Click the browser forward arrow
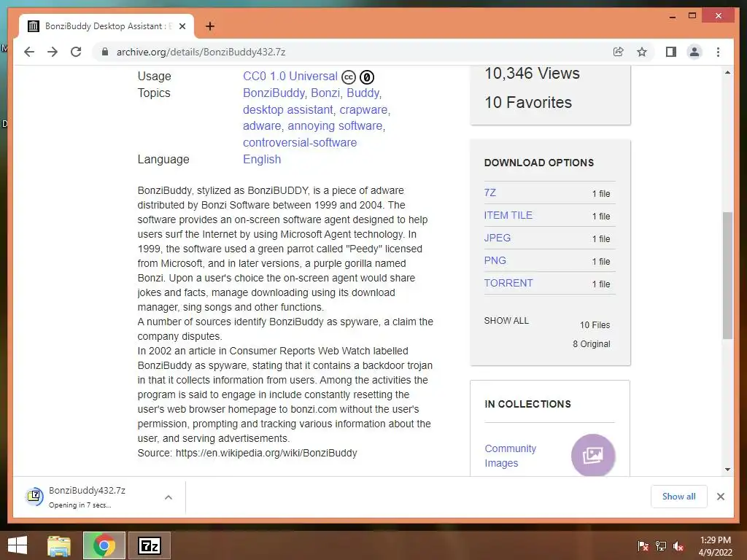The image size is (747, 560). 53,52
